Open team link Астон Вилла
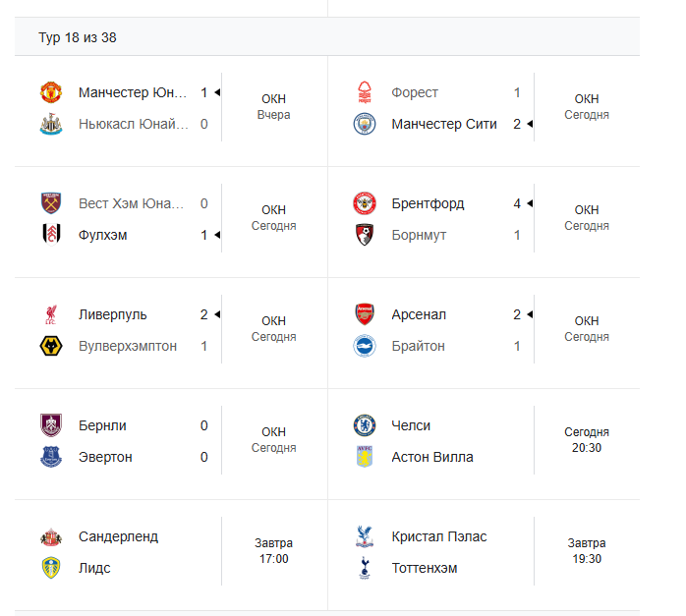The image size is (686, 616). point(431,457)
